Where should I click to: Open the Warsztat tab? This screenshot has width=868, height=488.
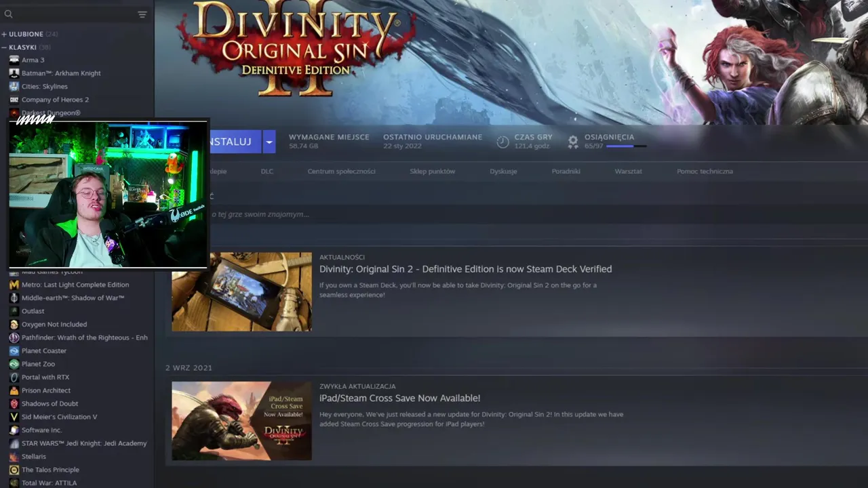point(628,171)
